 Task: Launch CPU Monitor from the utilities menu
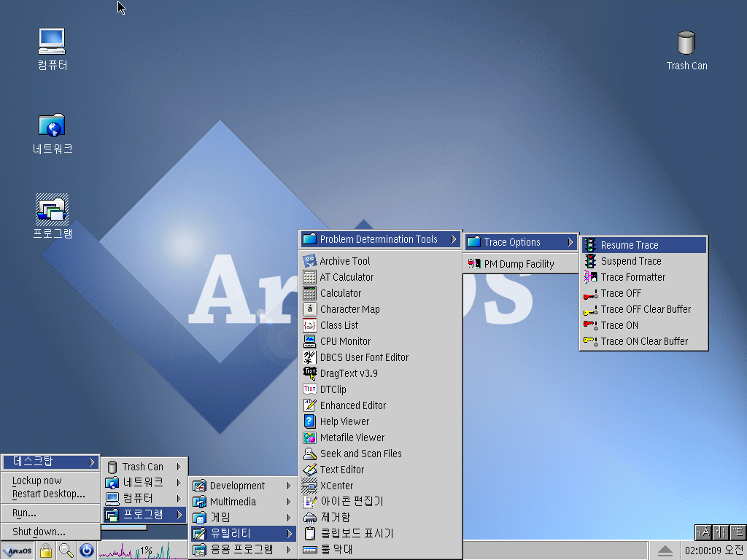point(345,341)
